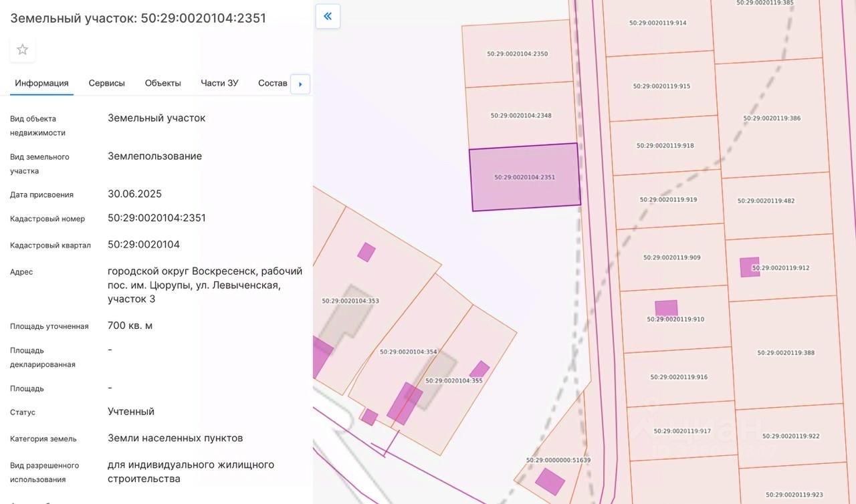Click the label Площадь уточненная
This screenshot has height=504, width=856.
coord(49,326)
